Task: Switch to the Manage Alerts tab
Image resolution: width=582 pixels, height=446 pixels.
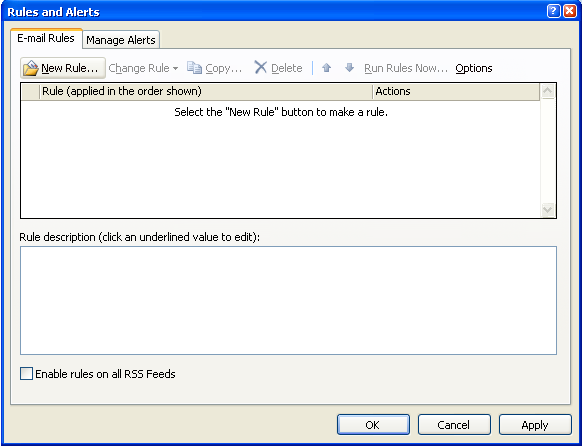Action: point(121,40)
